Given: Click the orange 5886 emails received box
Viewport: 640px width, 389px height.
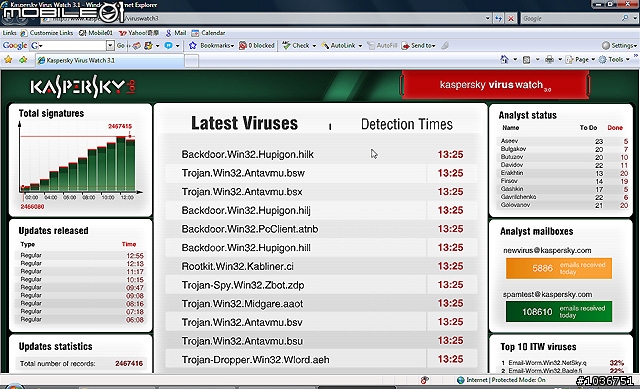Looking at the screenshot, I should 559,268.
